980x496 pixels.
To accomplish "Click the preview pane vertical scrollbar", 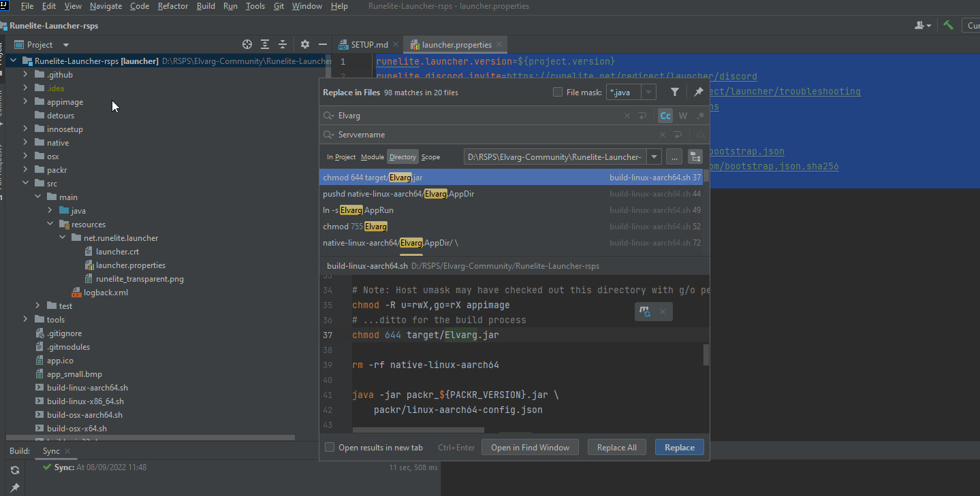I will pyautogui.click(x=706, y=354).
